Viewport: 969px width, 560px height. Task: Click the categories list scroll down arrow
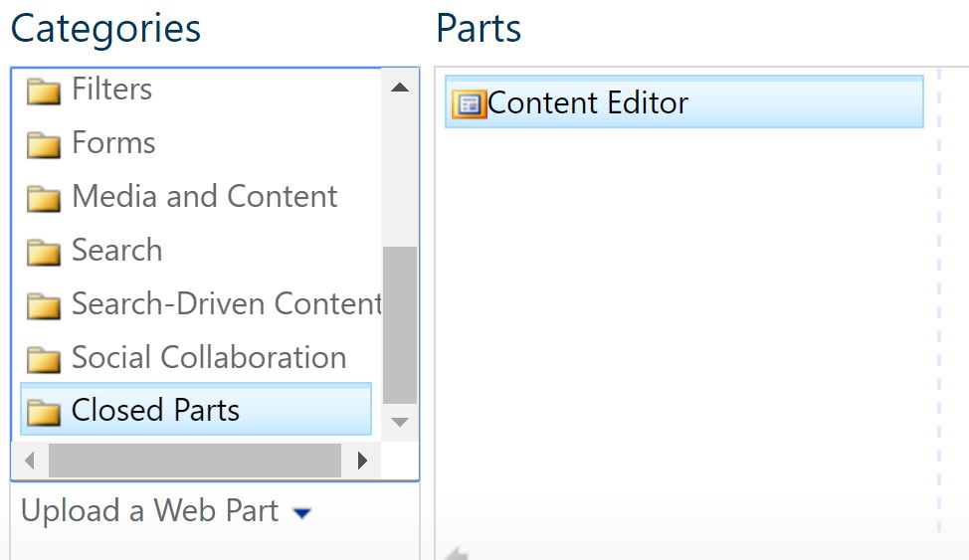(x=400, y=422)
